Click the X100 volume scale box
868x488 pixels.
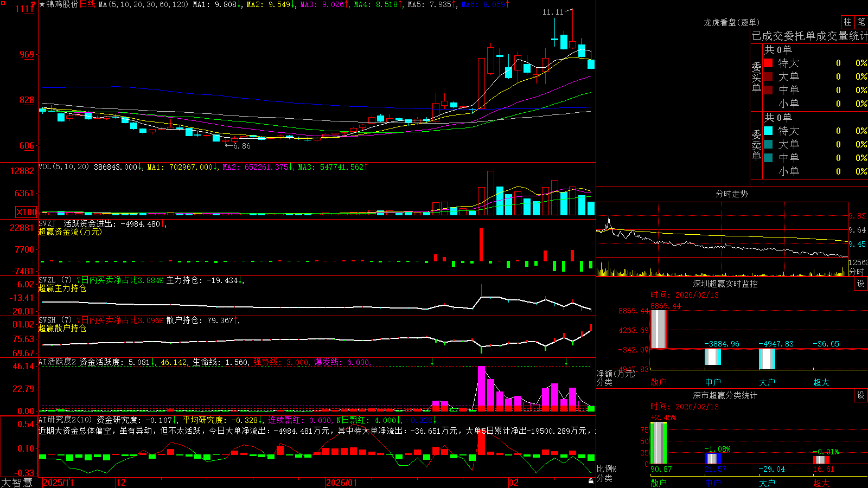[27, 212]
